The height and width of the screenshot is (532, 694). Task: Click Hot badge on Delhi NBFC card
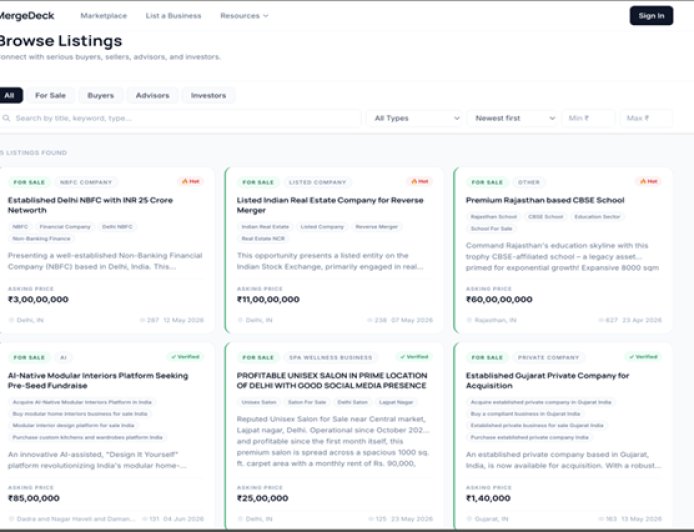pyautogui.click(x=191, y=181)
